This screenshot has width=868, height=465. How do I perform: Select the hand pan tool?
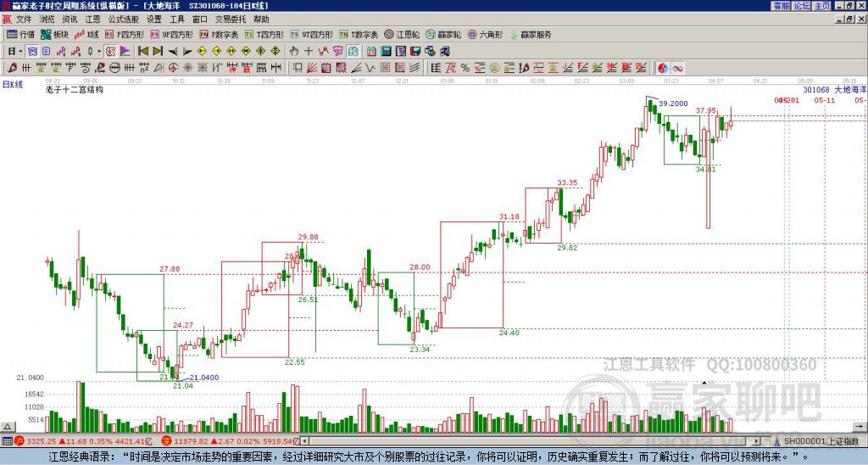pyautogui.click(x=294, y=52)
